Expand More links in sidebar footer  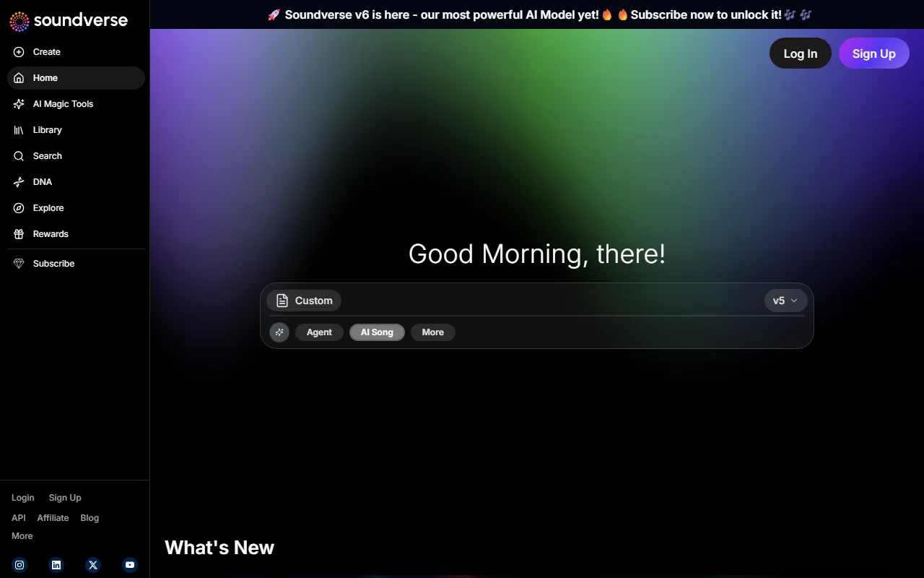pos(22,536)
